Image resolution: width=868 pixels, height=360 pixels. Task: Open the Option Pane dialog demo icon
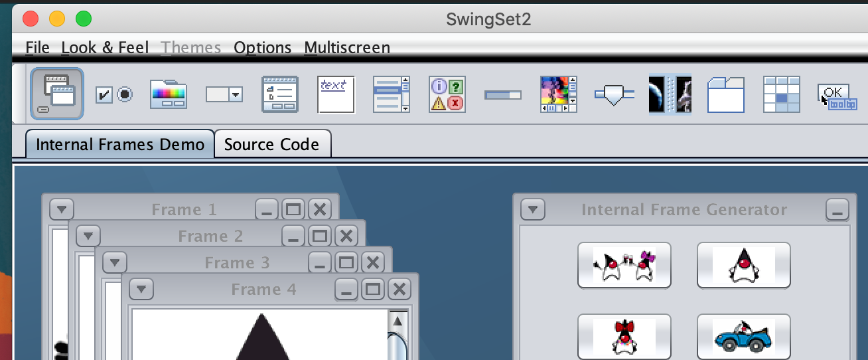(x=447, y=94)
